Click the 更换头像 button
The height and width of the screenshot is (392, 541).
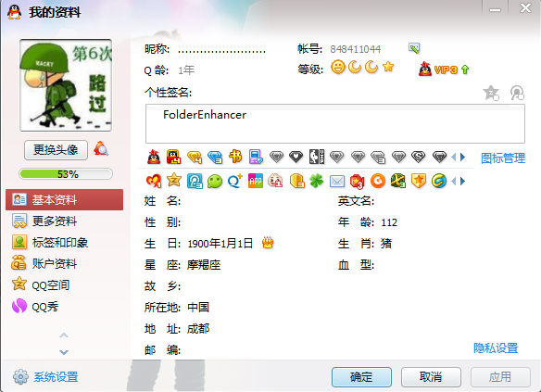(56, 150)
